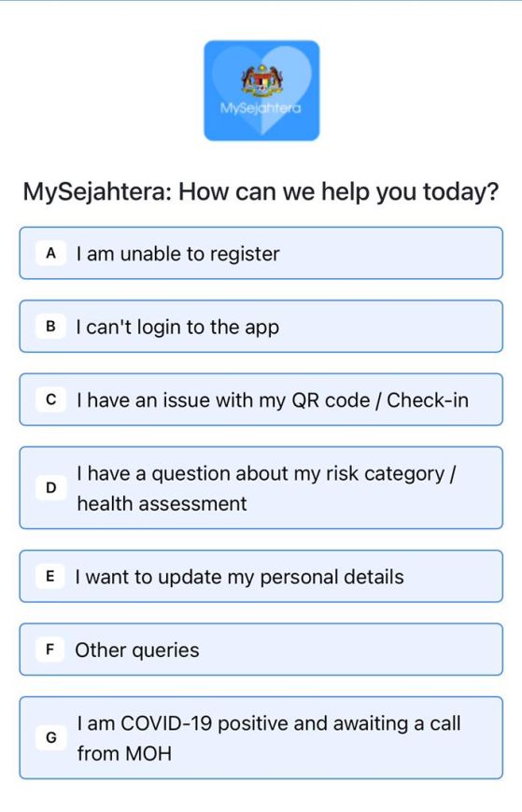This screenshot has height=812, width=522.
Task: Pick the QR code / Check-in issue option
Action: 261,399
